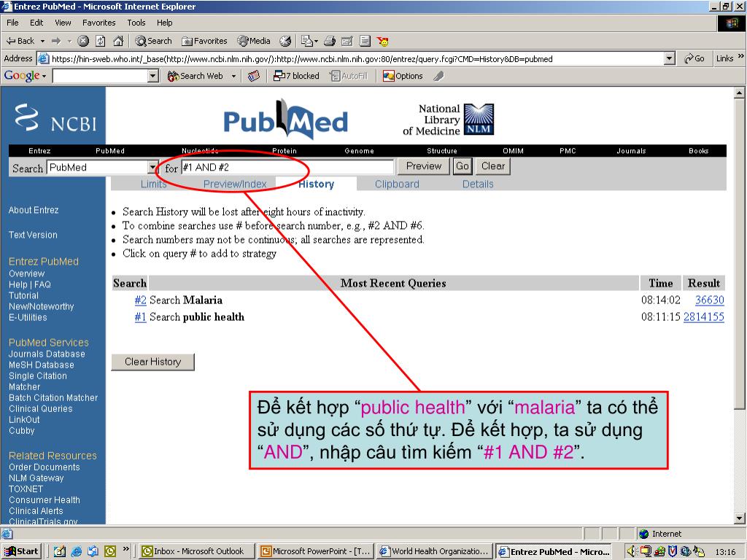Open Clinical Queries in sidebar

click(x=41, y=408)
